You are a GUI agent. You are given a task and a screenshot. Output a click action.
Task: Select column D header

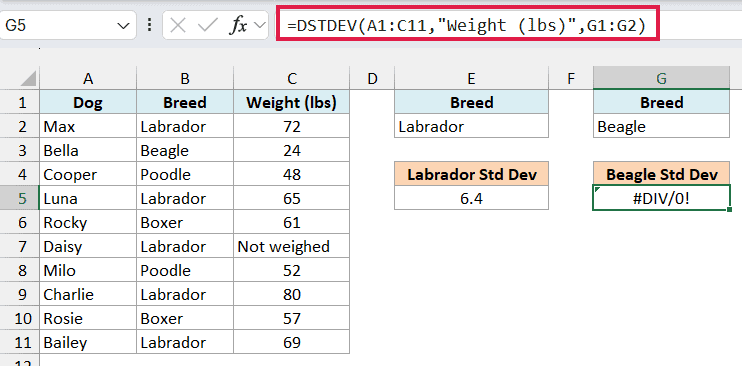click(x=372, y=79)
